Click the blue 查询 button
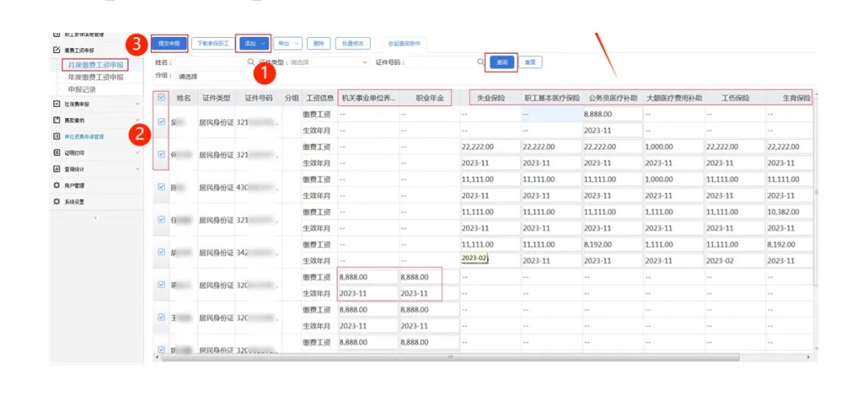 click(x=502, y=62)
